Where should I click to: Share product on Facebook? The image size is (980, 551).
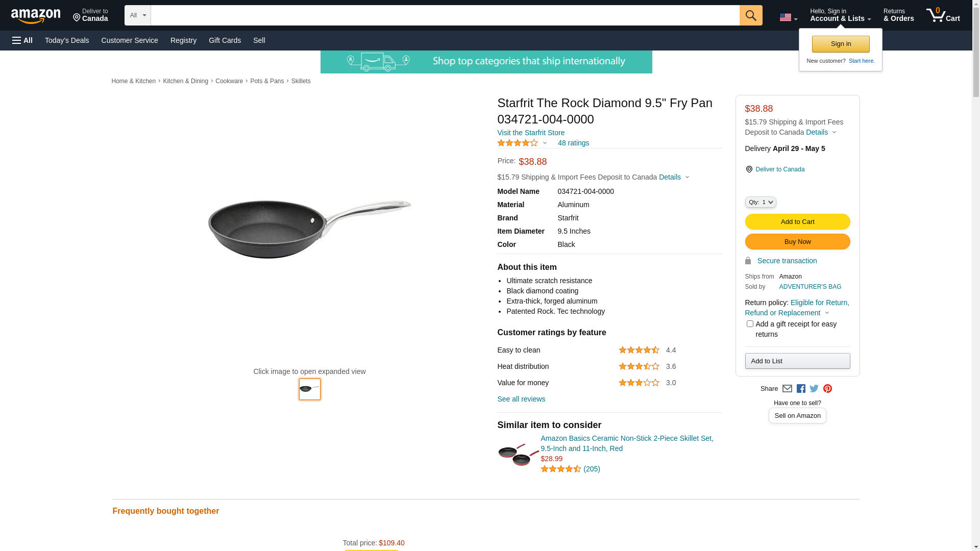[801, 389]
